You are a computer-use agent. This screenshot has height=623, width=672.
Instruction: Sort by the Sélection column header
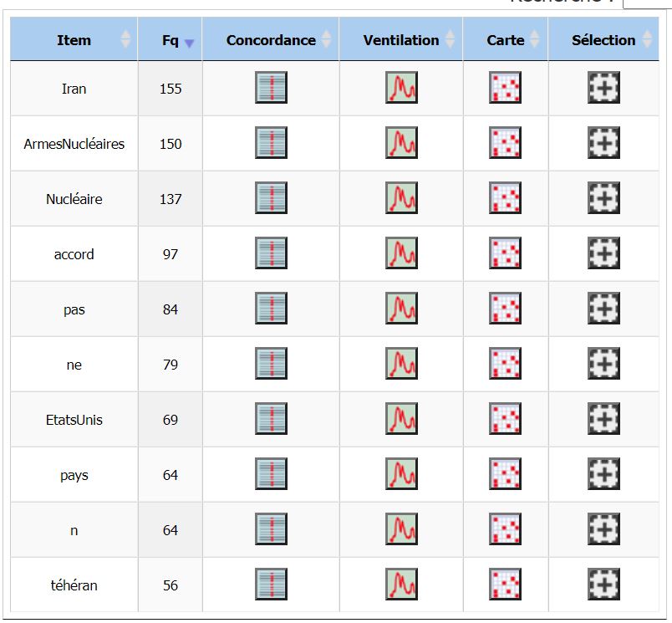point(603,39)
